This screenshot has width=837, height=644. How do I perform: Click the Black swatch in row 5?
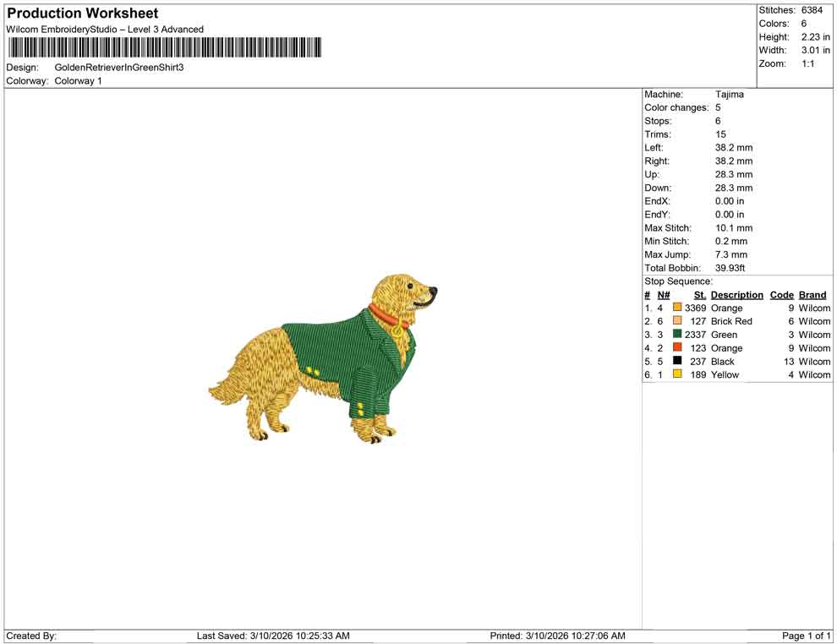676,362
